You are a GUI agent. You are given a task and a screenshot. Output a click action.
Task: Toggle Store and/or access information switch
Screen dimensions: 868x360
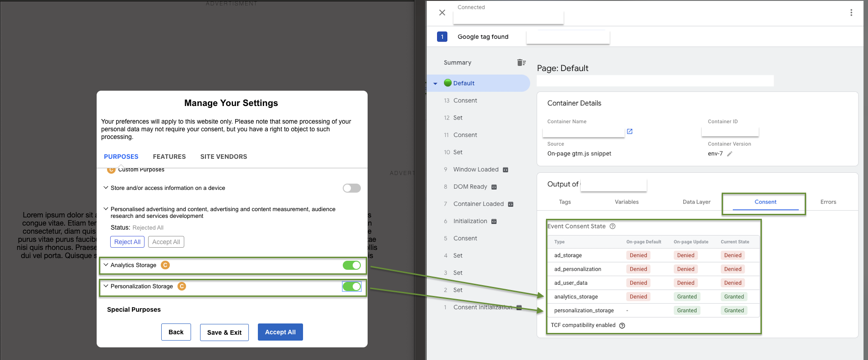pos(351,188)
